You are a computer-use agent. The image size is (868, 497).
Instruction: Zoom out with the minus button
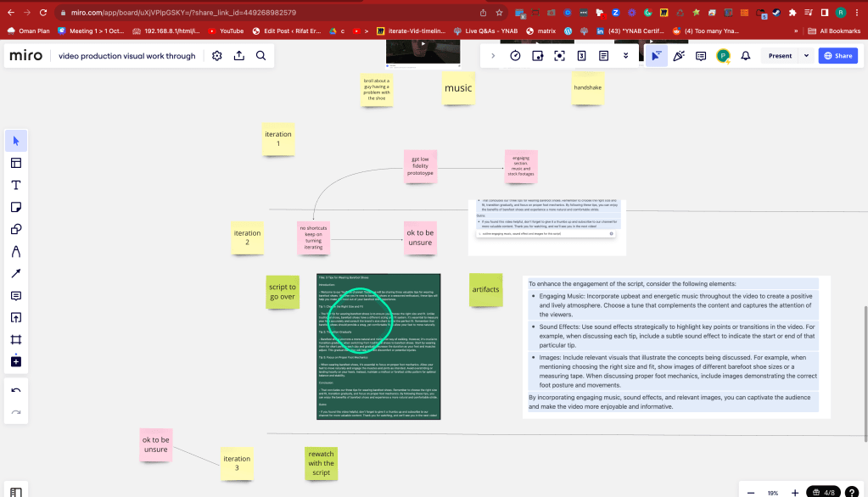click(751, 493)
